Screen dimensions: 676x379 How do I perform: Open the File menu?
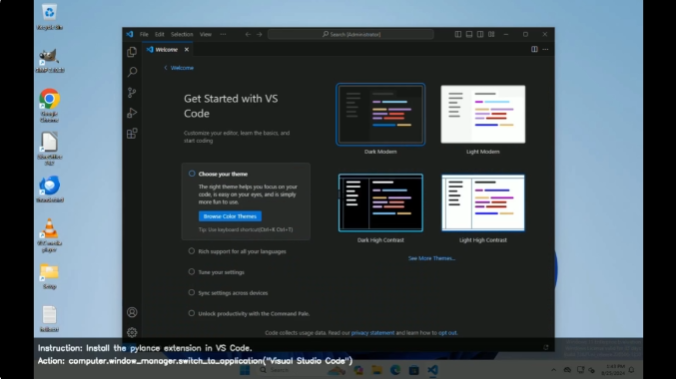pos(144,34)
